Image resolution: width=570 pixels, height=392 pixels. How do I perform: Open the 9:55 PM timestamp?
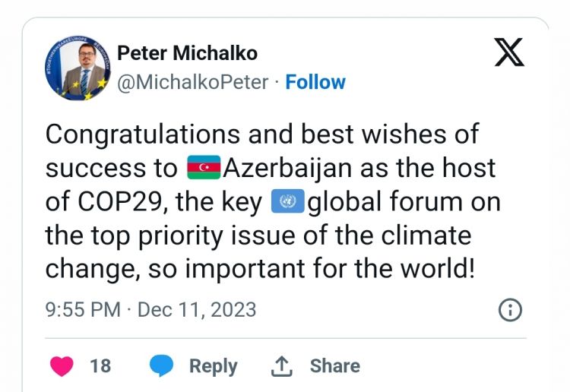(x=83, y=310)
